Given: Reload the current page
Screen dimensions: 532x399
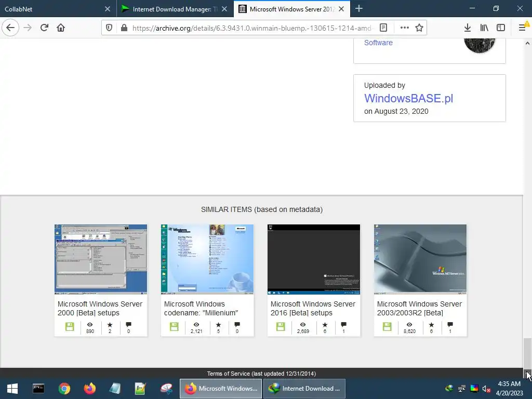Looking at the screenshot, I should pos(45,28).
